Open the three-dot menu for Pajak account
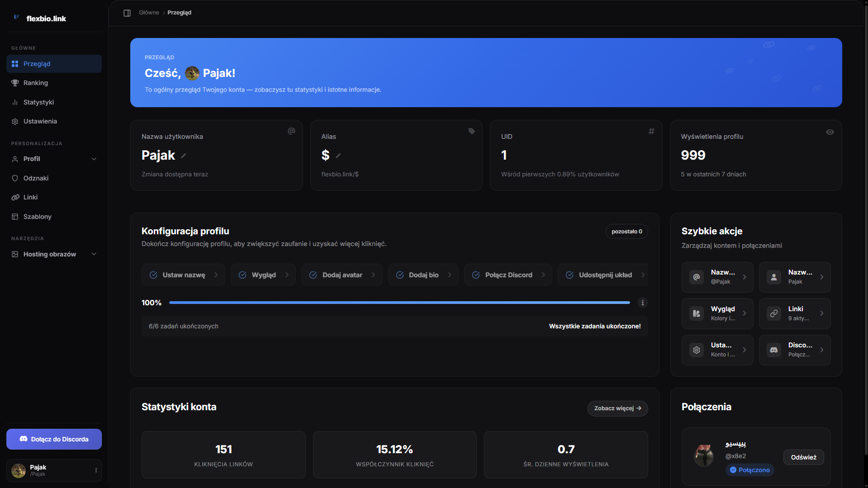868x488 pixels. [96, 470]
